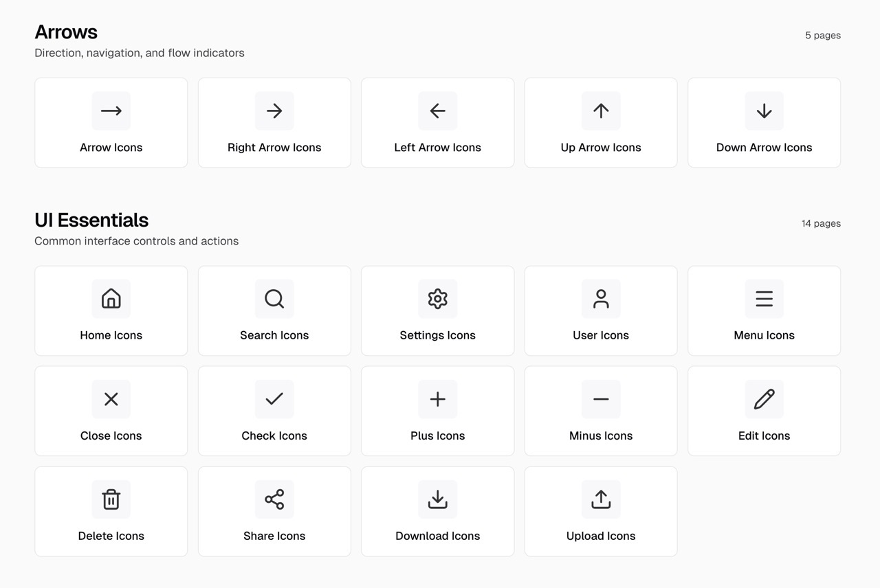
Task: Open the Delete Icons label
Action: tap(111, 536)
